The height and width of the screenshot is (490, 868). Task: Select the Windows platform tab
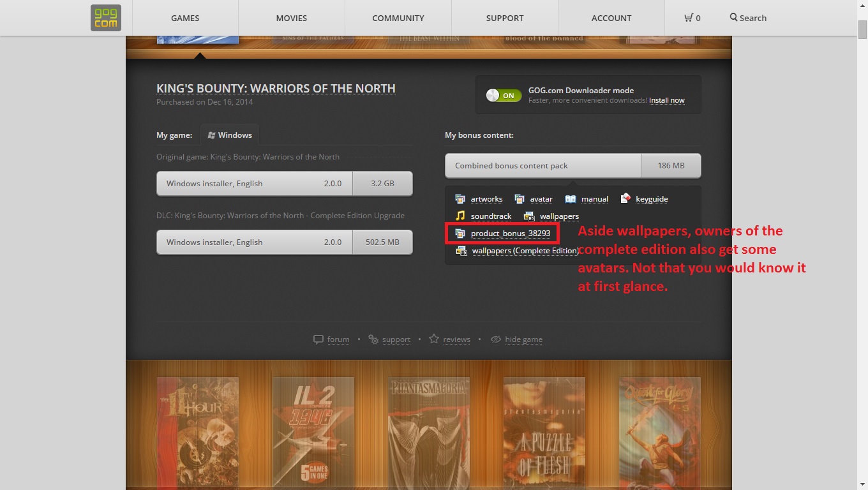(230, 135)
